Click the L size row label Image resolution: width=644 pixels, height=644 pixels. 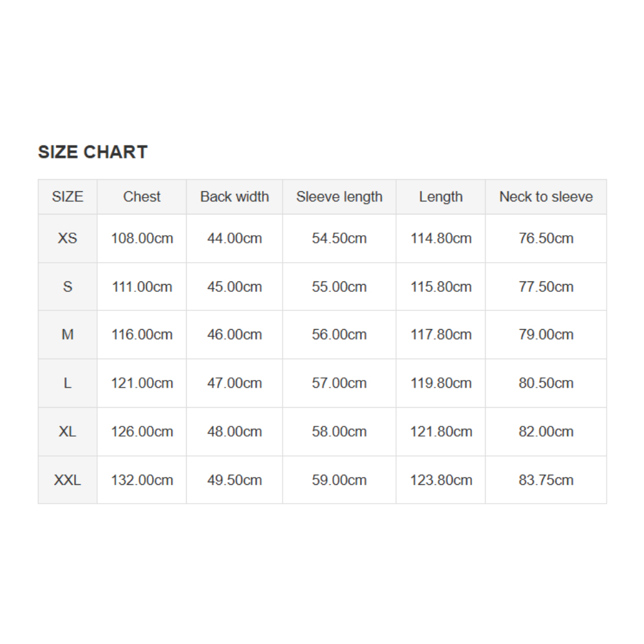tap(68, 383)
